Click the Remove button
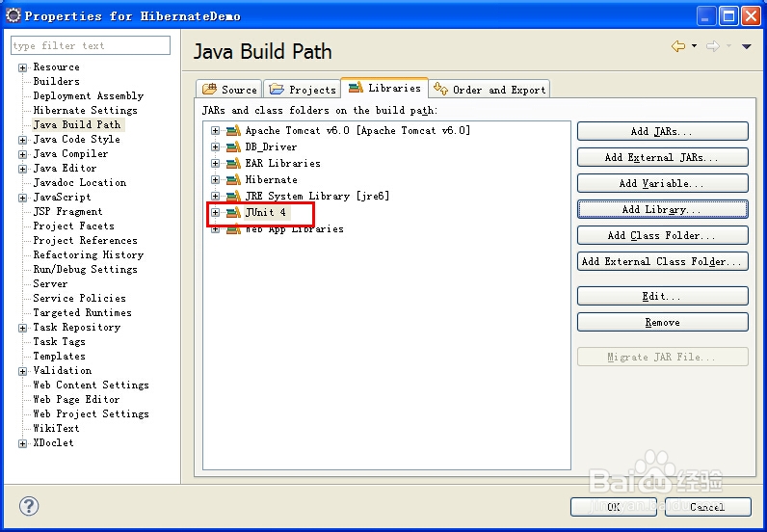The width and height of the screenshot is (767, 532). [662, 322]
